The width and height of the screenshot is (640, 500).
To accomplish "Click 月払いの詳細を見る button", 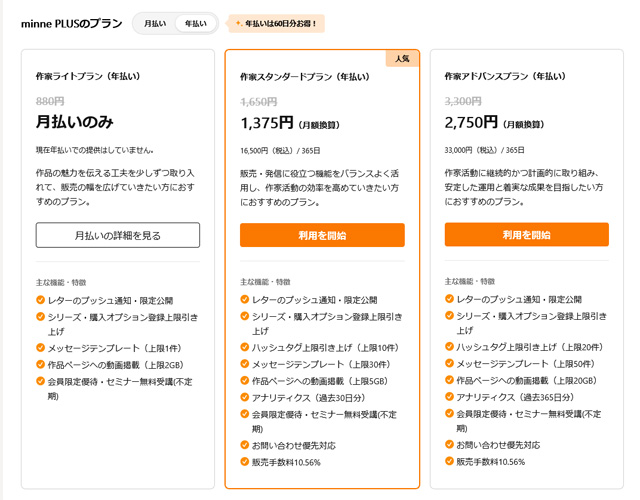I will pyautogui.click(x=118, y=235).
